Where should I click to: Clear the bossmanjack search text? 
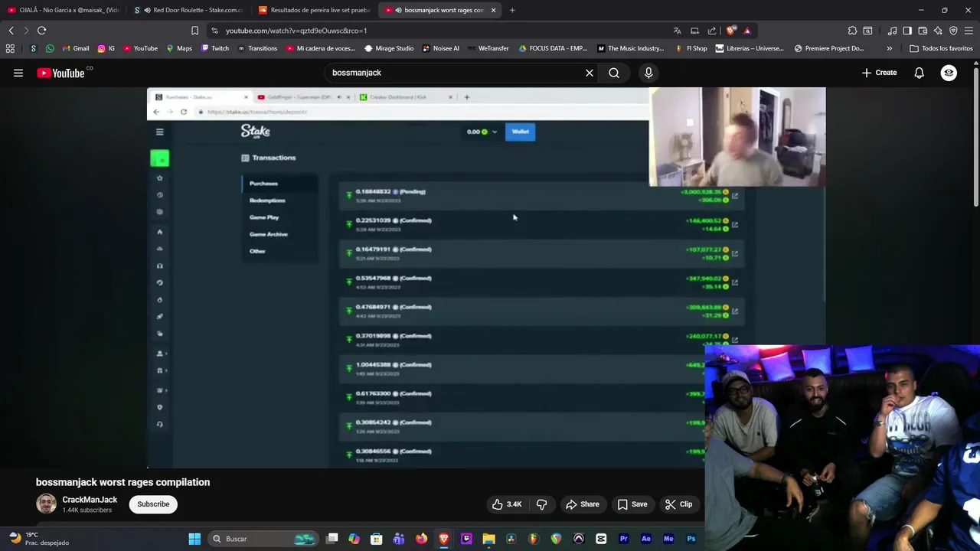pyautogui.click(x=590, y=73)
